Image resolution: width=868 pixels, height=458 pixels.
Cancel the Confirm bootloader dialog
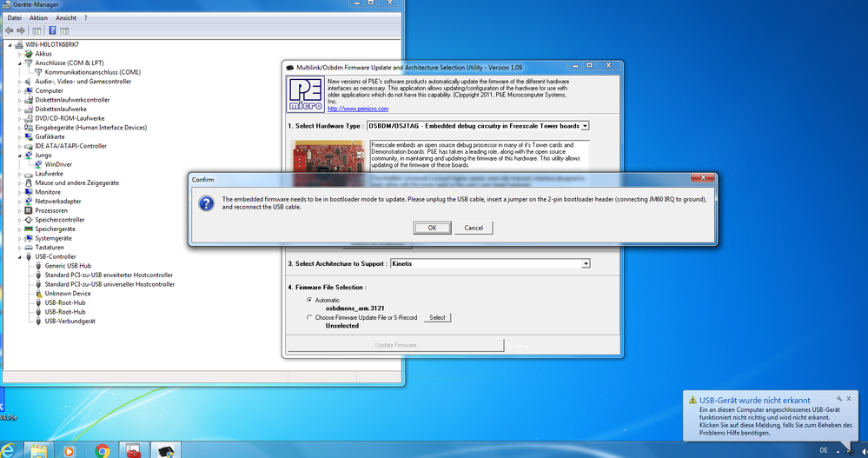[474, 228]
